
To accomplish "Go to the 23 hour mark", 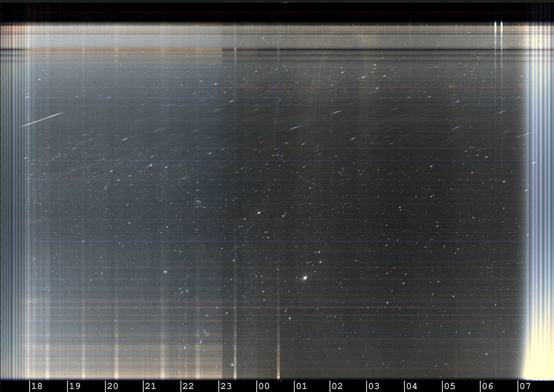I will click(226, 386).
